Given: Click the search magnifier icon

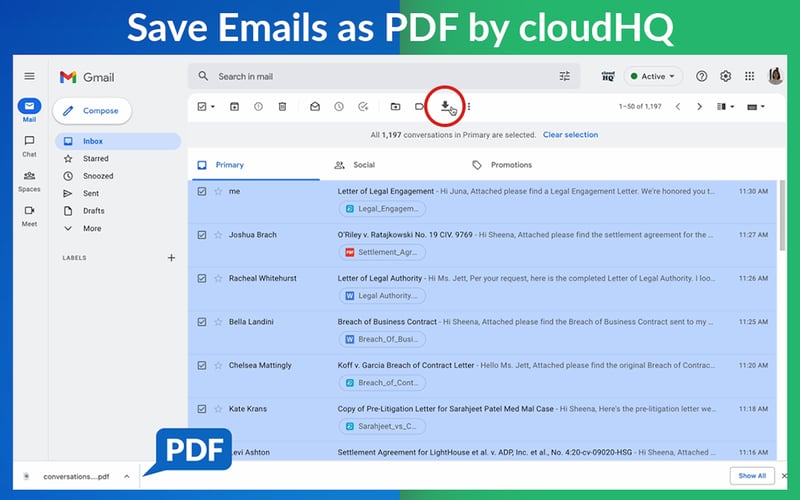Looking at the screenshot, I should pyautogui.click(x=203, y=76).
